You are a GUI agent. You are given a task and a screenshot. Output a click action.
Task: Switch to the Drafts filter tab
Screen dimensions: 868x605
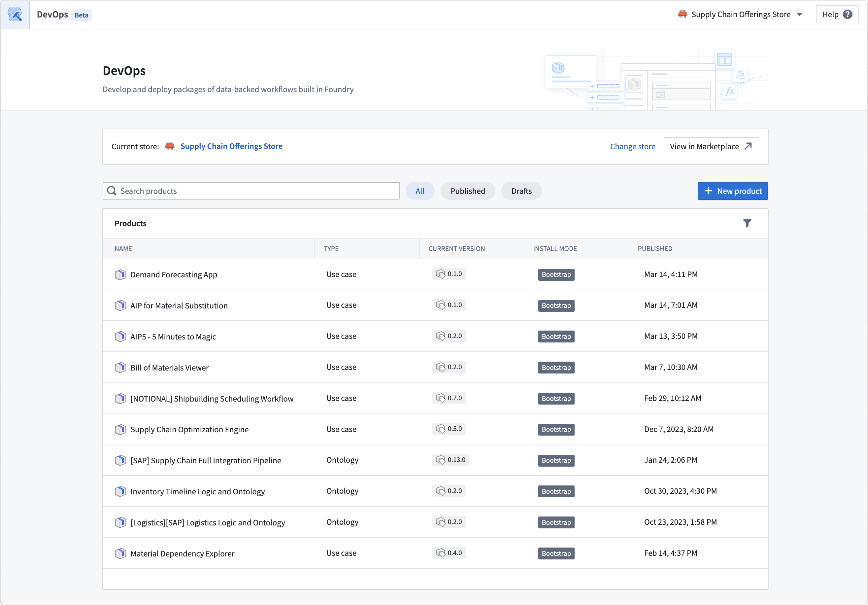coord(521,191)
